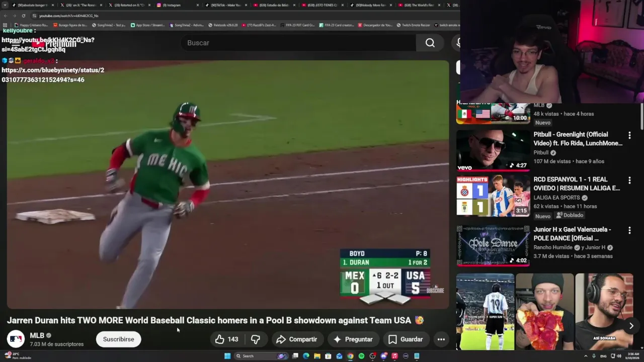
Task: Subscribe to MLB with Suscribirse button
Action: pos(118,339)
